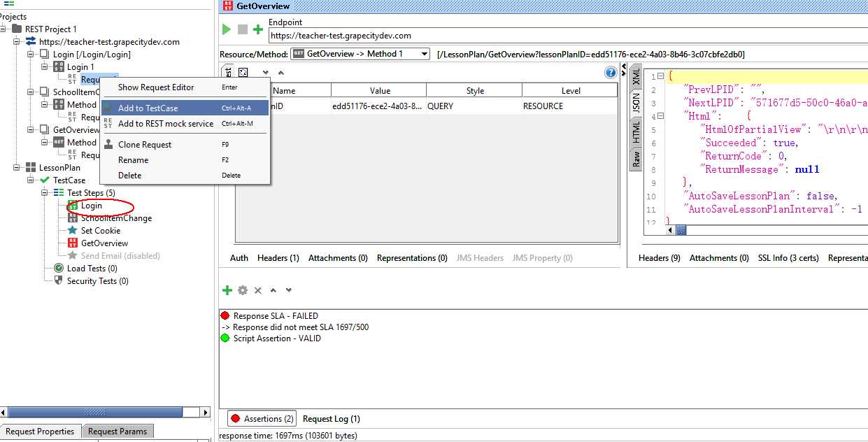Collapse the LessonPlan test suite node

17,168
